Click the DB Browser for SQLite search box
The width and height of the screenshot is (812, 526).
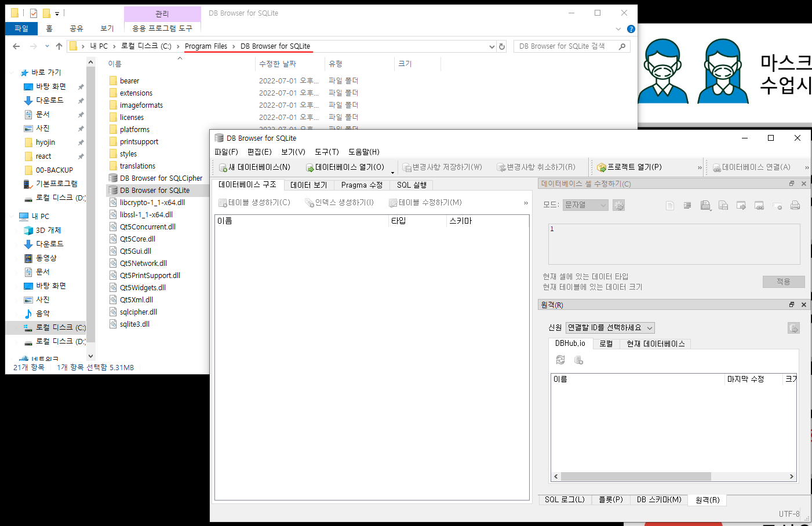pos(571,46)
